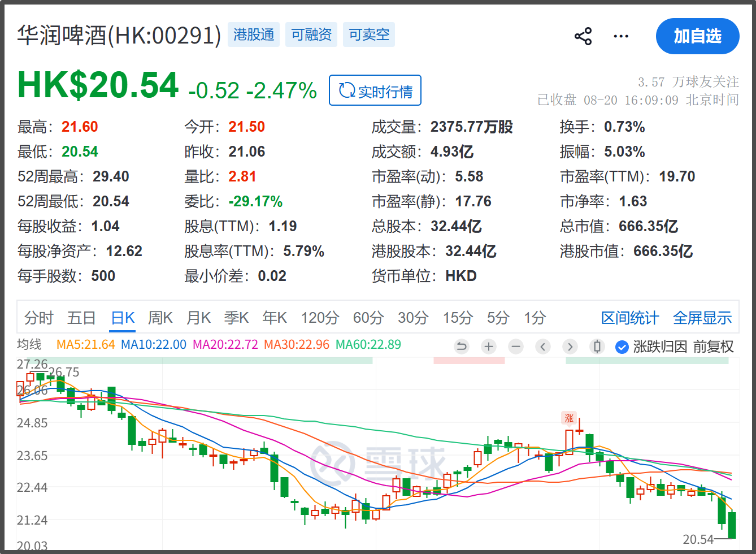
Task: Move chart to later dates with right chevron
Action: click(x=570, y=347)
